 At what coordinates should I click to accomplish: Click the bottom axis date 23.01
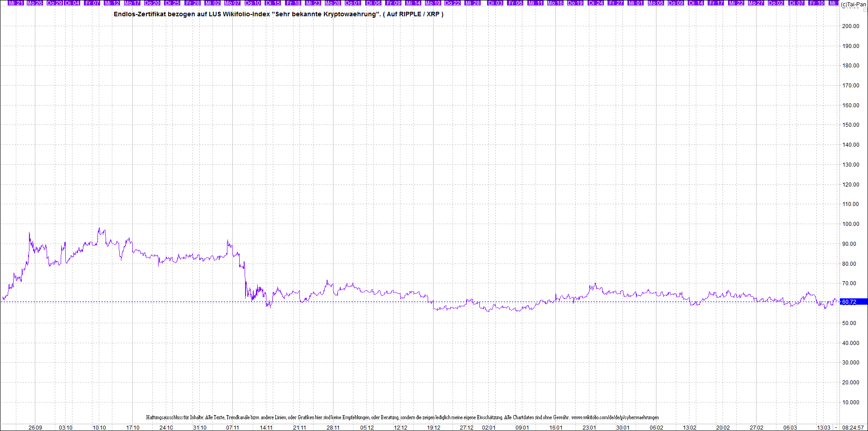pyautogui.click(x=589, y=428)
